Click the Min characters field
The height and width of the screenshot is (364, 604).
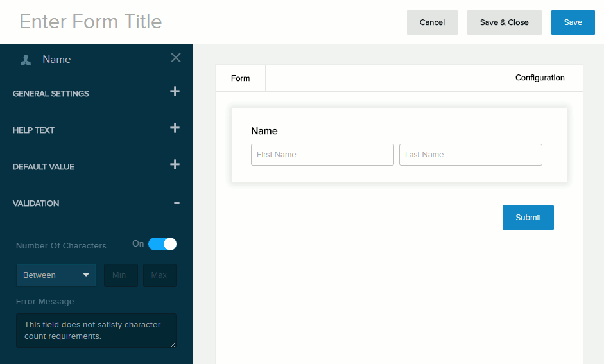point(121,275)
